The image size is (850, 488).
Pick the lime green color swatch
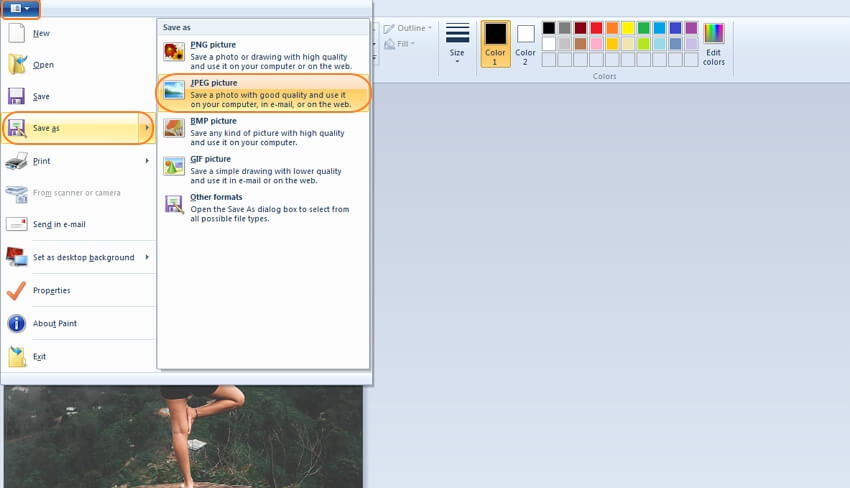click(x=643, y=43)
